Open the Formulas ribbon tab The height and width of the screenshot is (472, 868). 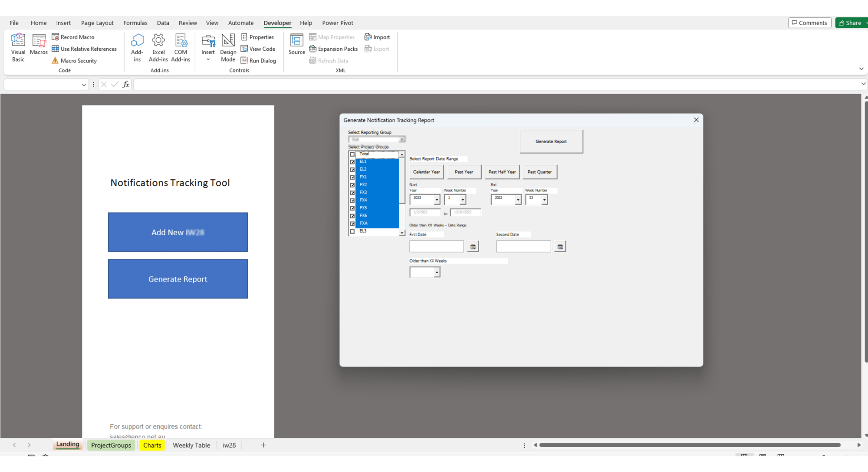135,23
